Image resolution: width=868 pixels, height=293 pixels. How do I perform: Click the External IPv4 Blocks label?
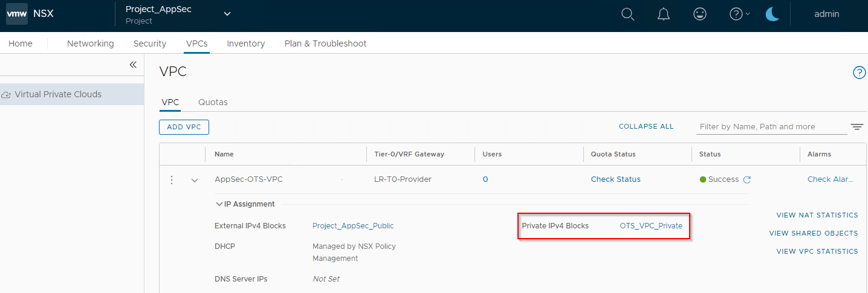[x=250, y=226]
